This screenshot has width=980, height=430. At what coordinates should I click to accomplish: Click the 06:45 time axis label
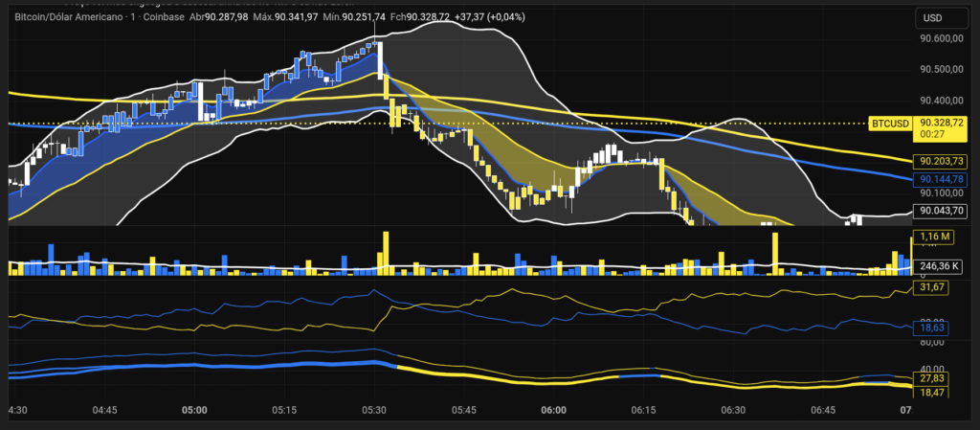point(823,410)
